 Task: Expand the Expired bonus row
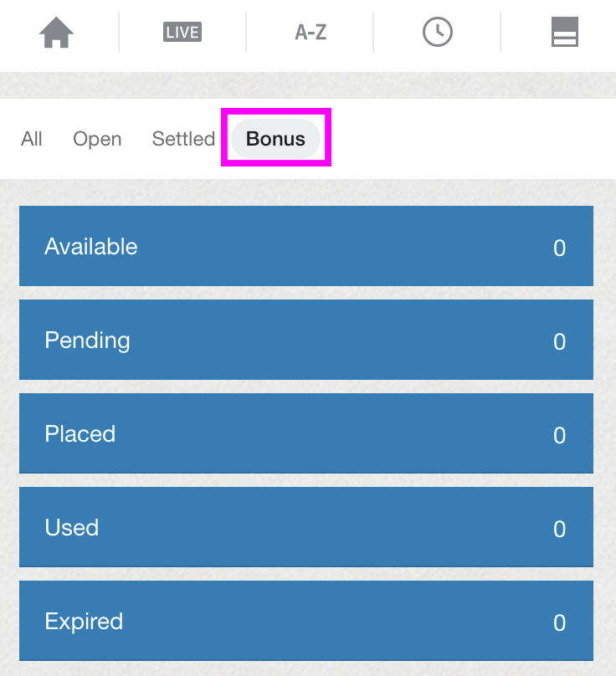click(306, 621)
